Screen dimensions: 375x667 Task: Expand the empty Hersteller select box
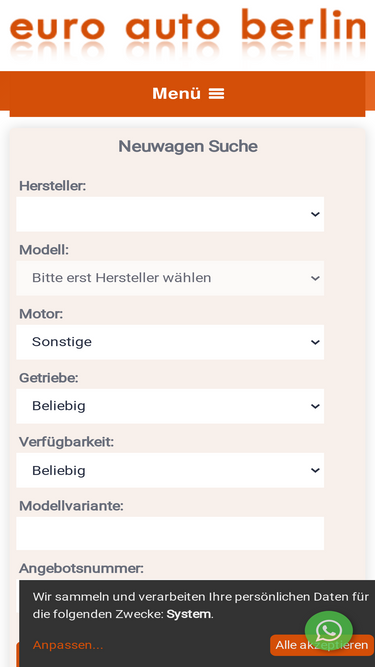coord(170,214)
